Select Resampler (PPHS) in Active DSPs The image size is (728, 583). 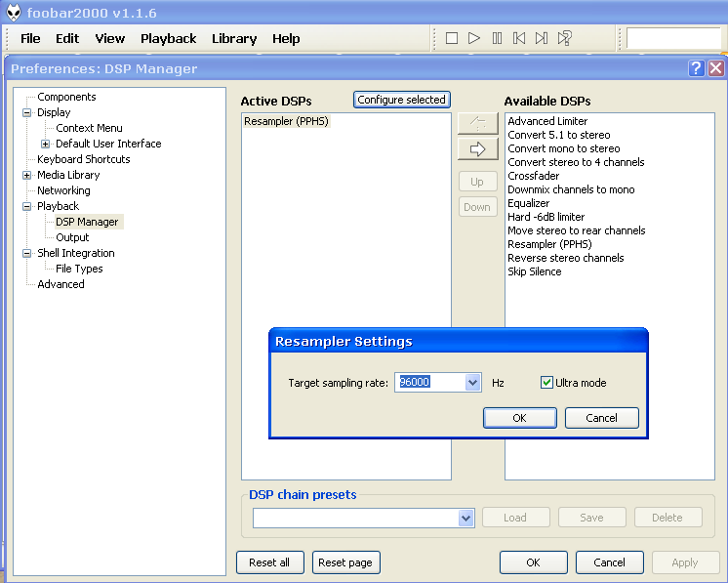(286, 121)
